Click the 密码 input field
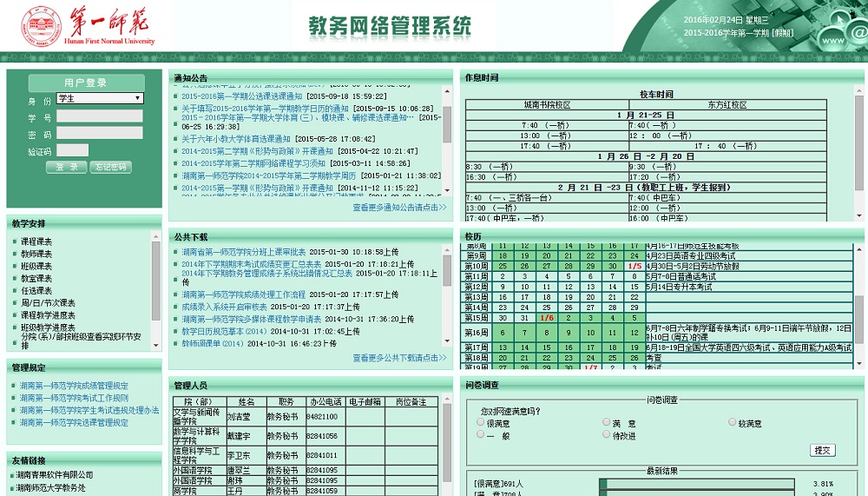Image resolution: width=868 pixels, height=496 pixels. coord(100,133)
